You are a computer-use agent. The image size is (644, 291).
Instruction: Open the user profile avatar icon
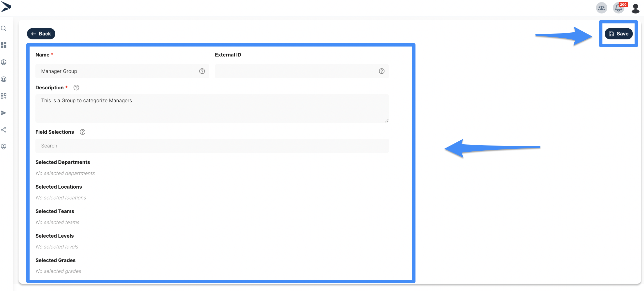pos(635,8)
